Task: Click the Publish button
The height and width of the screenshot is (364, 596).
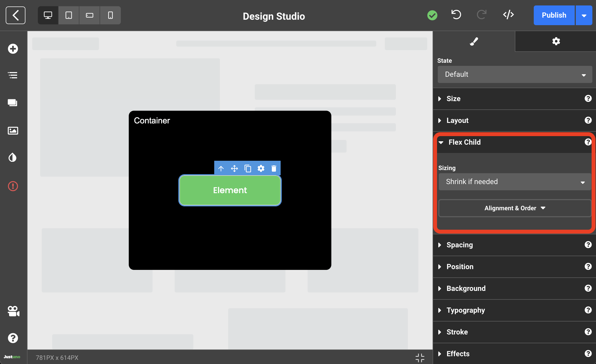Action: (554, 15)
